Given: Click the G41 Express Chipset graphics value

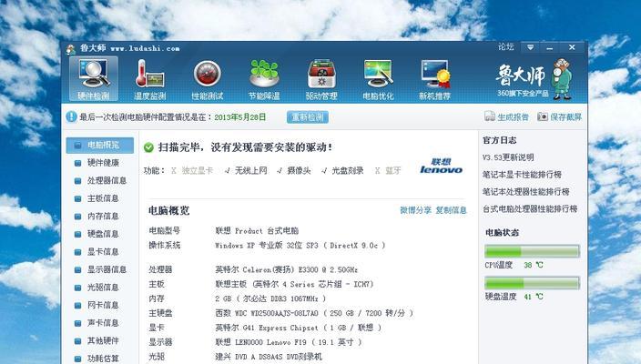Looking at the screenshot, I should (x=299, y=328).
